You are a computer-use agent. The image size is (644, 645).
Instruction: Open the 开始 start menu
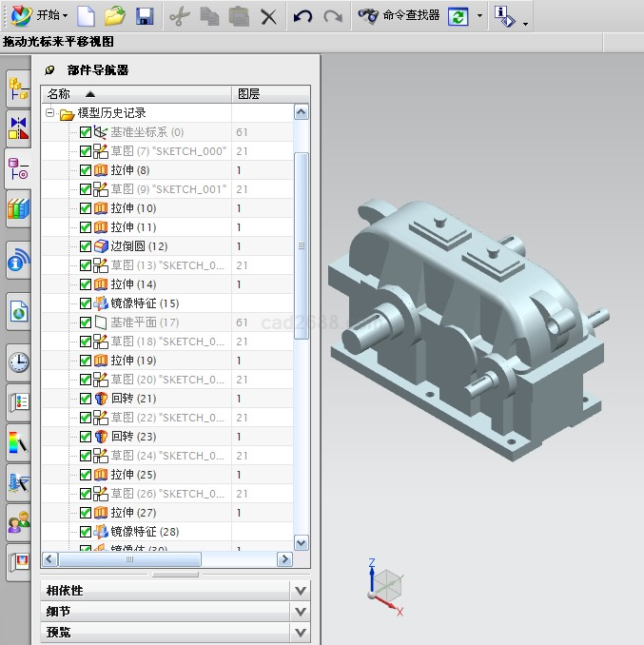43,15
